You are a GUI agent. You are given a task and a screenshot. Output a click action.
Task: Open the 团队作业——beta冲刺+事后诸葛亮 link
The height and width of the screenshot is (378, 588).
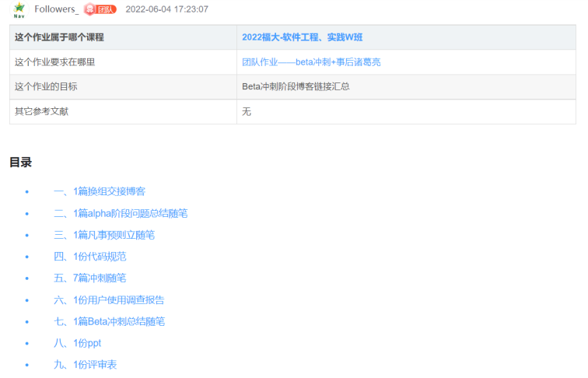click(311, 62)
